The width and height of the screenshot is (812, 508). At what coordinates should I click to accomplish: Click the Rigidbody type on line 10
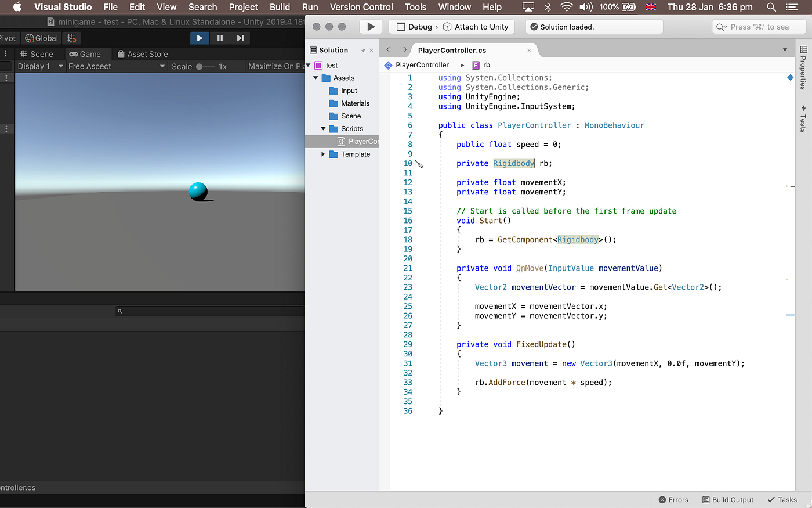point(514,164)
